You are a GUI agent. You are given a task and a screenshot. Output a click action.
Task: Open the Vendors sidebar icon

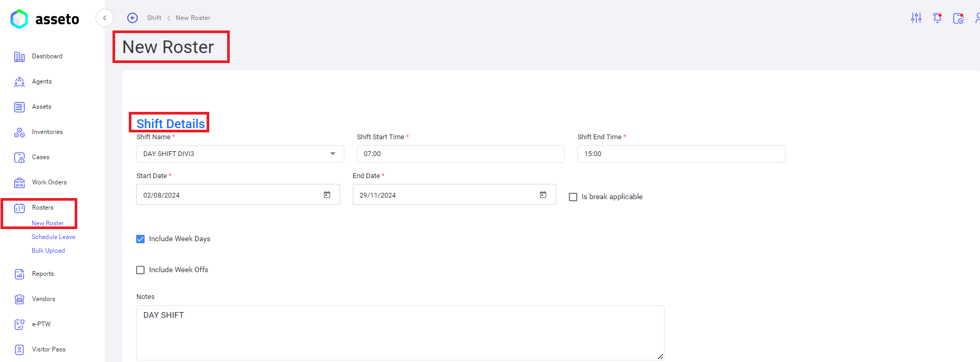(x=19, y=299)
